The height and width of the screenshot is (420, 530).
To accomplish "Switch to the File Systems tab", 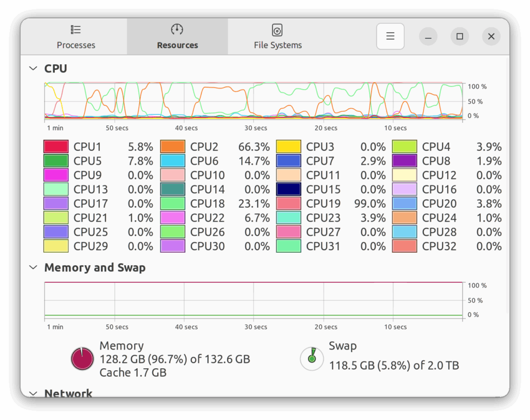I will [x=277, y=36].
